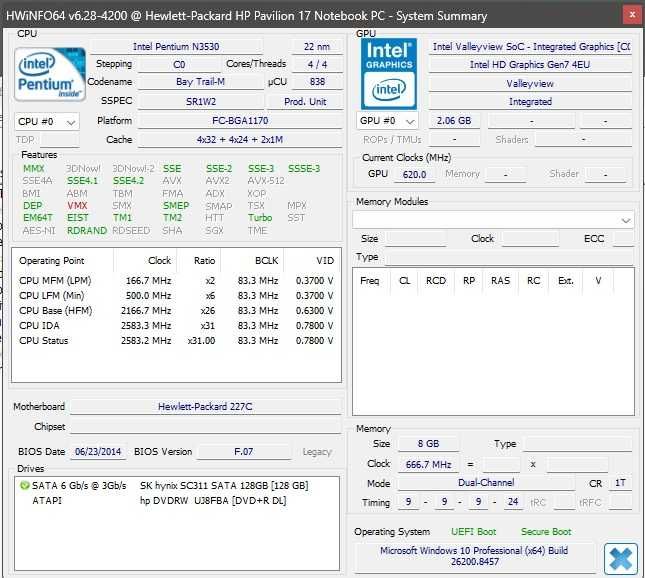
Task: Click the 22 nm process field
Action: [317, 46]
